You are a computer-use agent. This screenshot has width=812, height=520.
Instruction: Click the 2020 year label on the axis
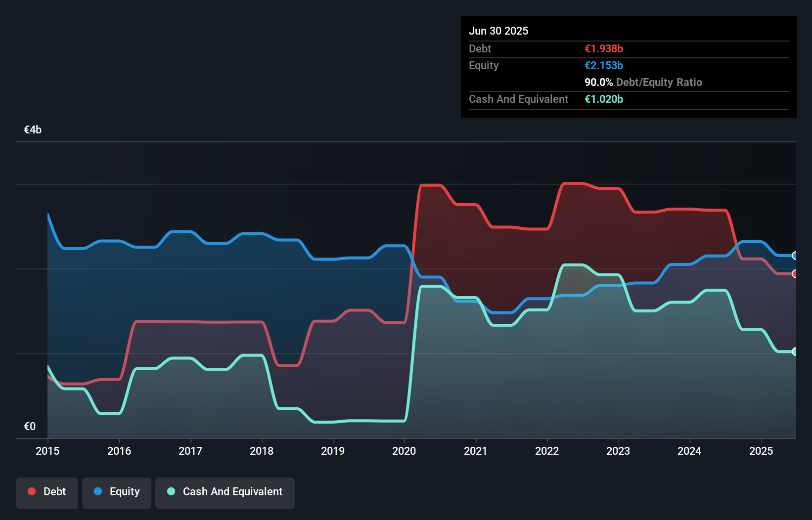coord(404,451)
